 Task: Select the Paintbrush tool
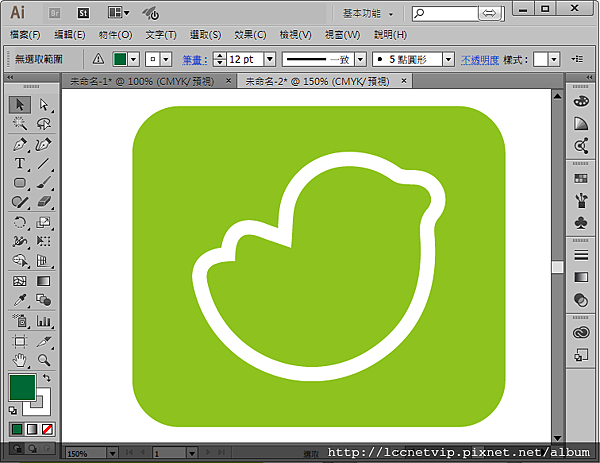point(44,183)
